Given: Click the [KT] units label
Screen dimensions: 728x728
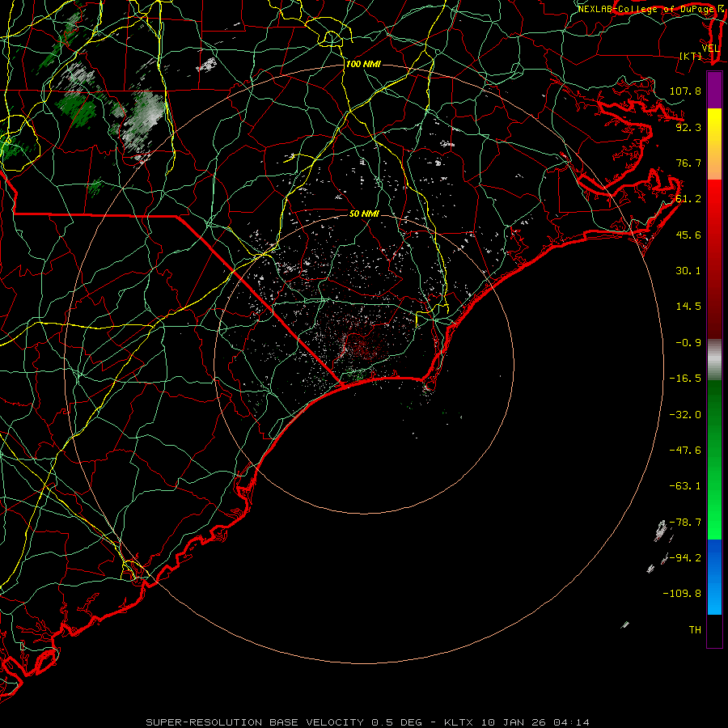Looking at the screenshot, I should (691, 56).
